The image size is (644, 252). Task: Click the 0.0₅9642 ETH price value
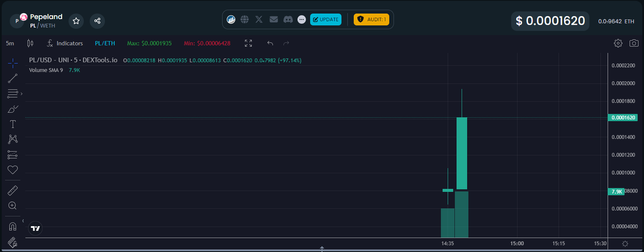[616, 21]
